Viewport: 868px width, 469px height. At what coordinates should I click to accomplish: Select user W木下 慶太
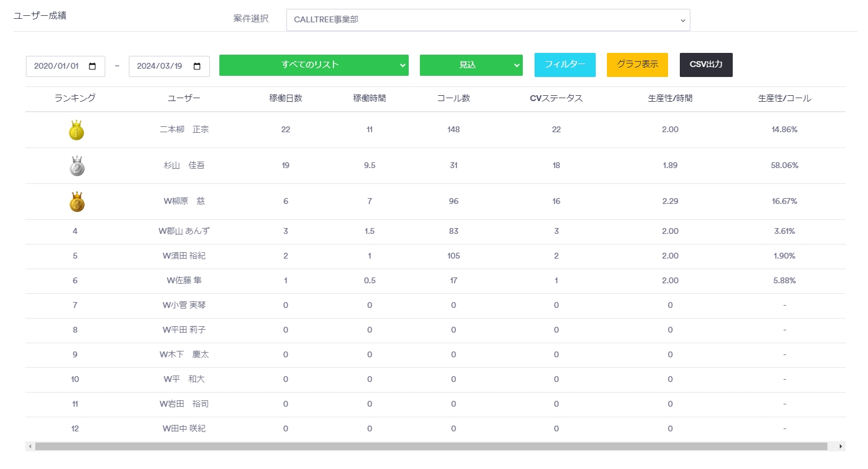[x=184, y=355]
